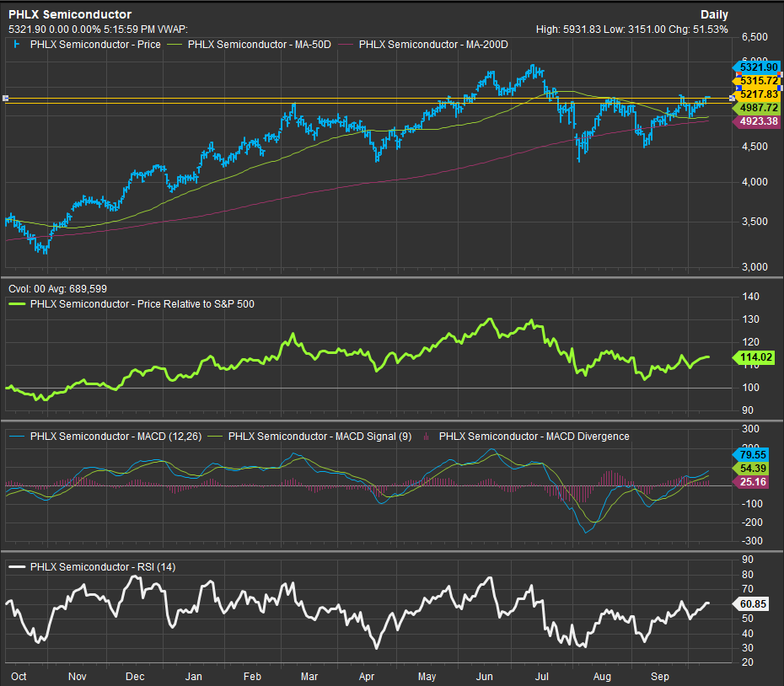Select the MA-50D legend line swatch
The height and width of the screenshot is (686, 784).
(175, 45)
